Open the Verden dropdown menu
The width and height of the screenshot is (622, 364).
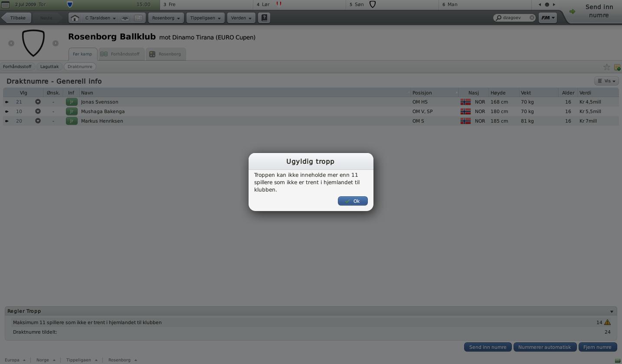(x=241, y=18)
